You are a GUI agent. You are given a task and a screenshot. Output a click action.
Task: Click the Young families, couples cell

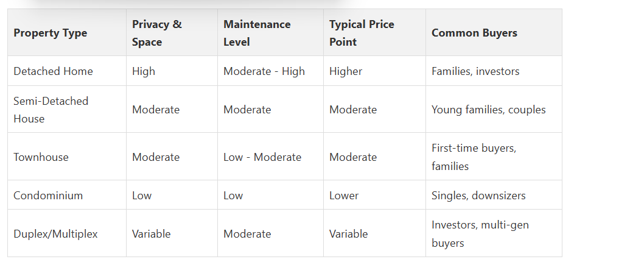(x=488, y=110)
